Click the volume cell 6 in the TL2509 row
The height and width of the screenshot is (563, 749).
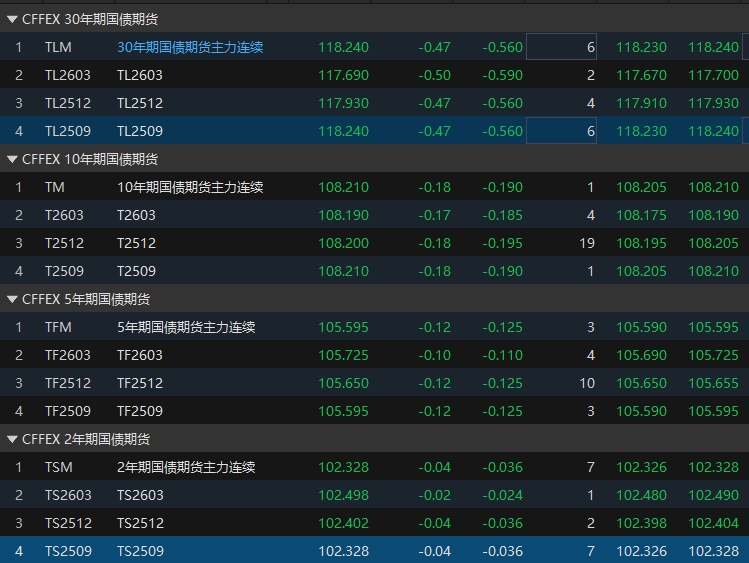[x=561, y=131]
